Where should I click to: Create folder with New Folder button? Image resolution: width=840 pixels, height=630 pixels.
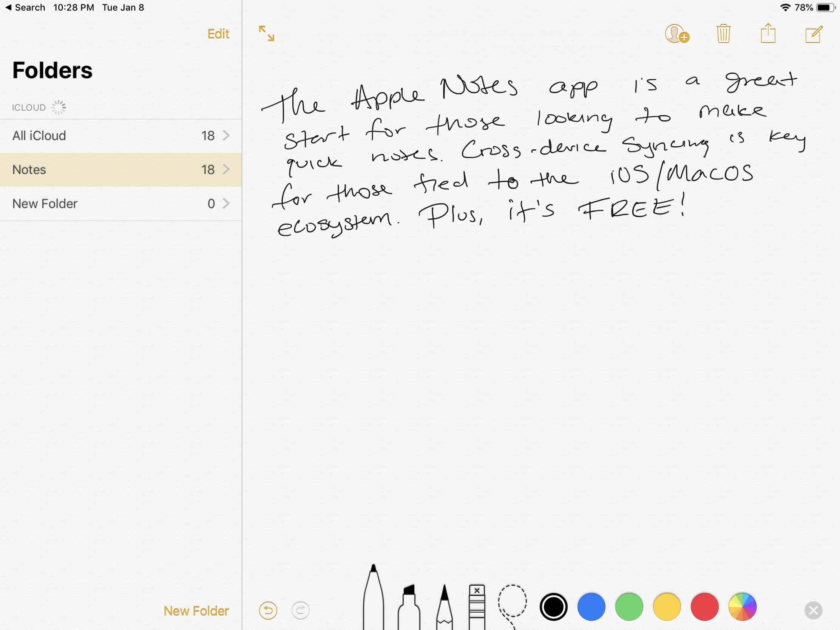tap(196, 611)
